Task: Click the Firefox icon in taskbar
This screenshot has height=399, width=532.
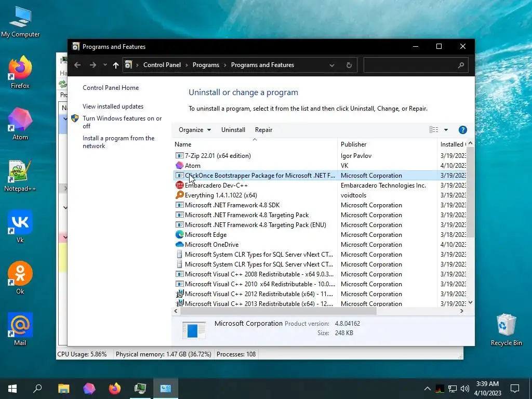Action: point(115,389)
